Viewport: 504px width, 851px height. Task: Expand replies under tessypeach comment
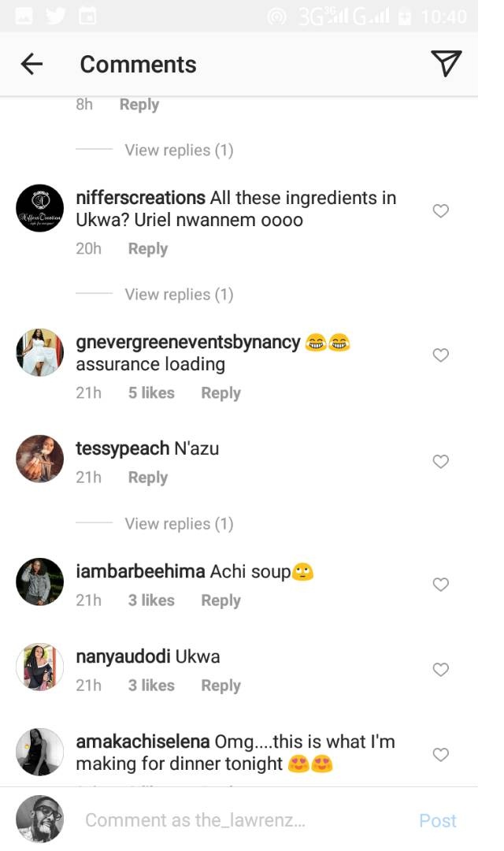pyautogui.click(x=179, y=524)
